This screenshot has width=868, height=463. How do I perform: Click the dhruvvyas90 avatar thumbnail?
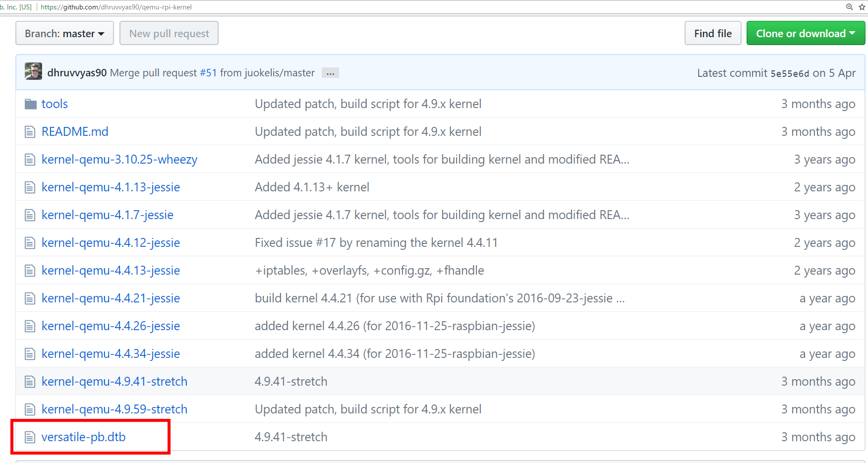click(34, 71)
